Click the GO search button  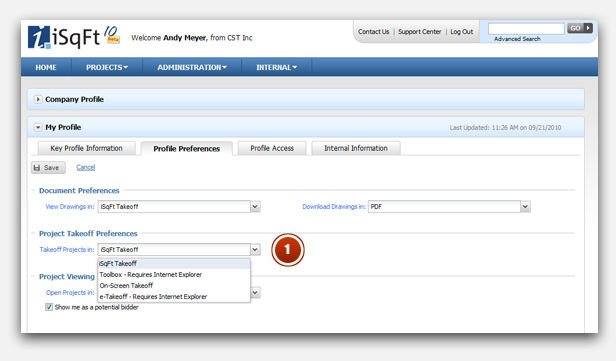(x=579, y=28)
